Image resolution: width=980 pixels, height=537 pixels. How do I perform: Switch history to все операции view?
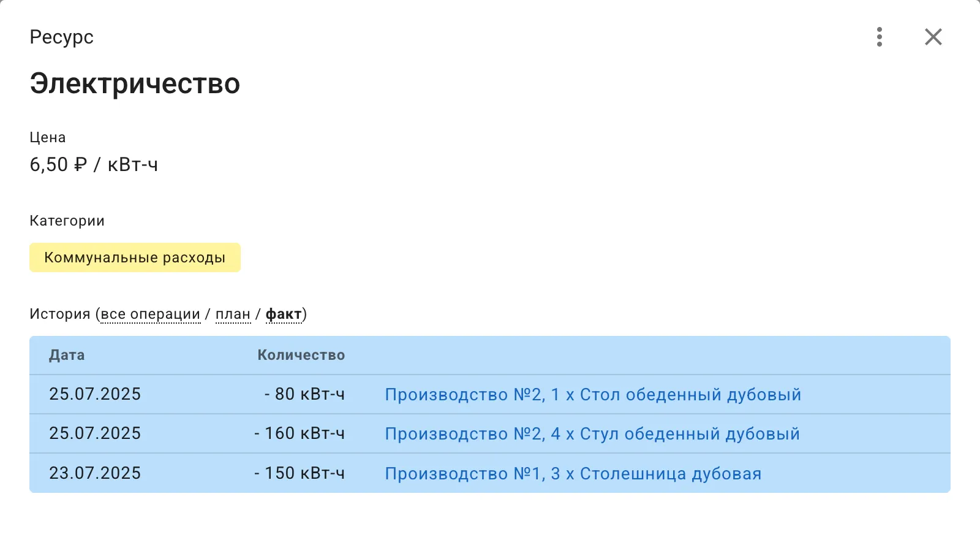[x=150, y=313]
